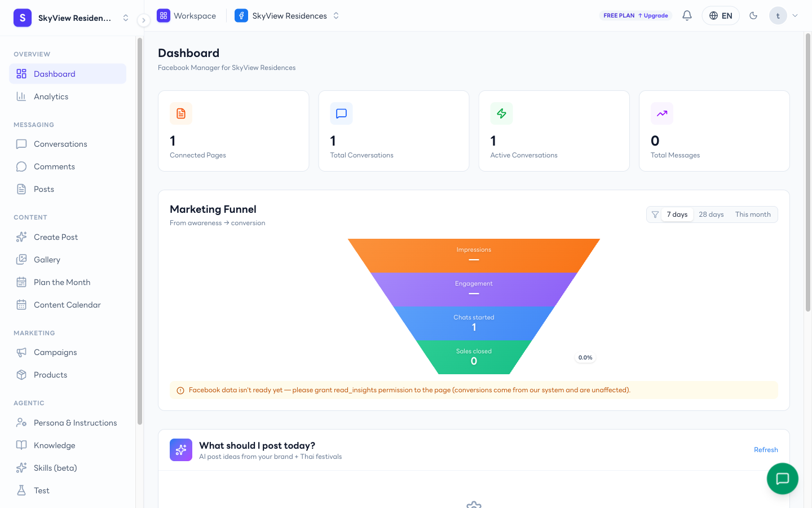Click the blue Chats started funnel segment
Viewport: 812px width, 508px height.
[474, 323]
